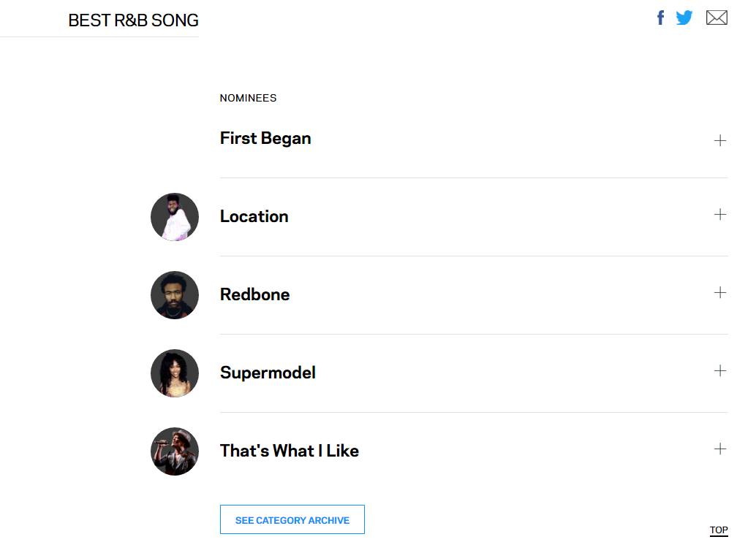Share this page on Twitter
Image resolution: width=756 pixels, height=553 pixels.
(x=684, y=18)
